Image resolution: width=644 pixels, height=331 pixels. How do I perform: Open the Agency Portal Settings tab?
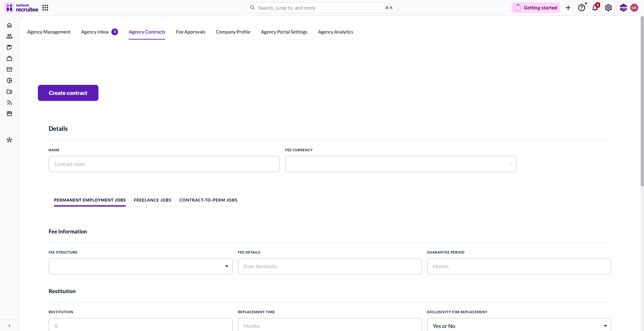284,32
